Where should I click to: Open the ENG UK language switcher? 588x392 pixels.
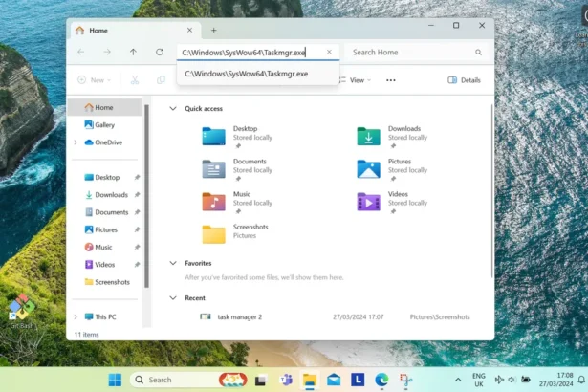point(478,380)
